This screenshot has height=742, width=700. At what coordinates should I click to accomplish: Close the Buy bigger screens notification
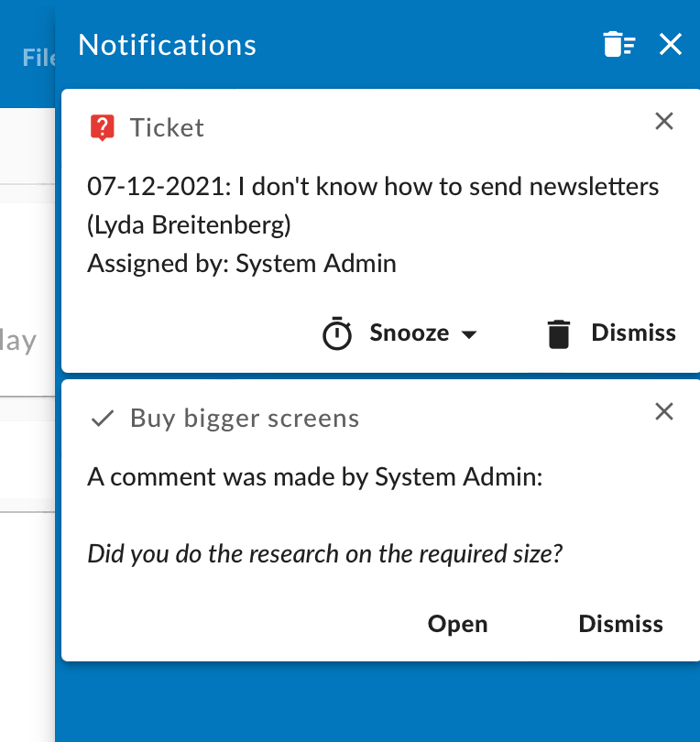coord(664,412)
